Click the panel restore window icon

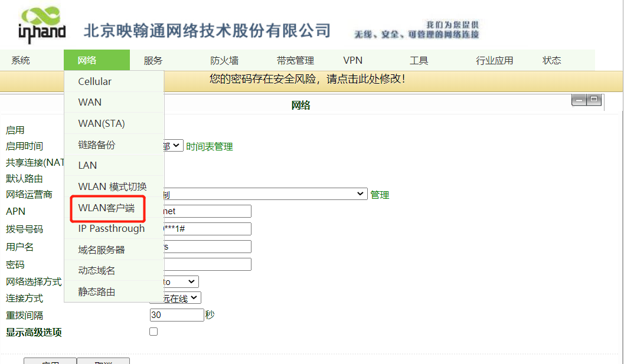[594, 100]
